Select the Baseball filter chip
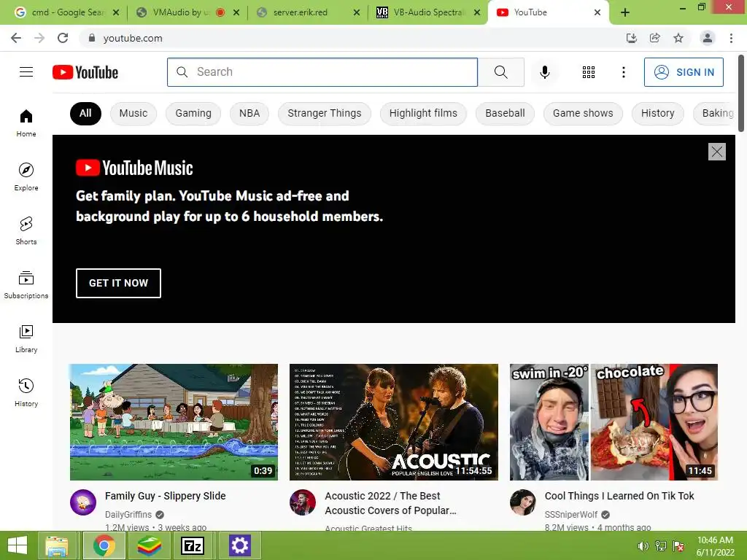 [x=505, y=113]
